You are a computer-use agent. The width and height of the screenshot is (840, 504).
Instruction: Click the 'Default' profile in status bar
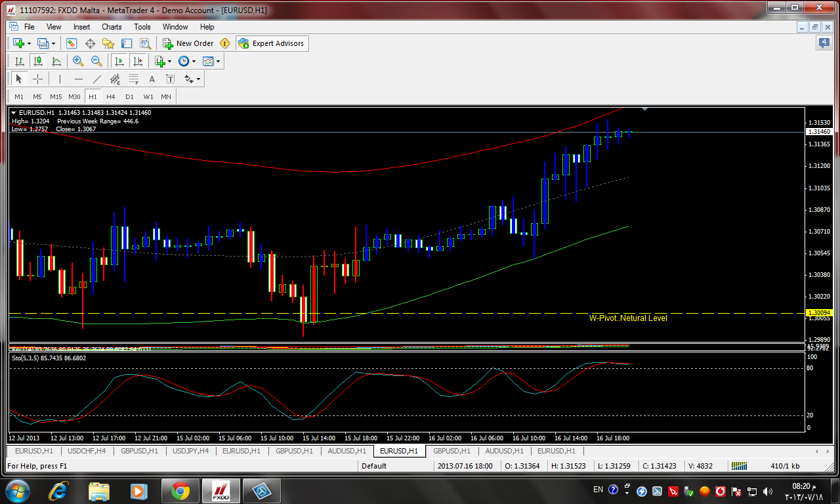coord(374,466)
